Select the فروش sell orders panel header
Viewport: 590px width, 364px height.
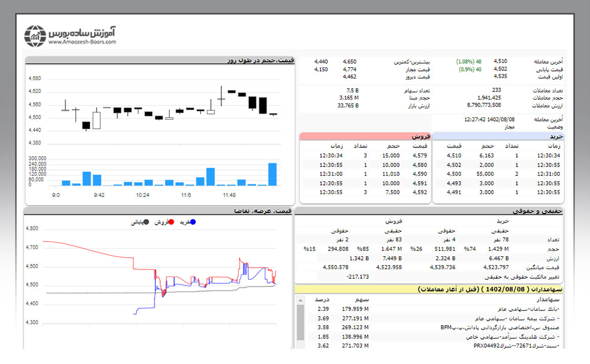365,136
